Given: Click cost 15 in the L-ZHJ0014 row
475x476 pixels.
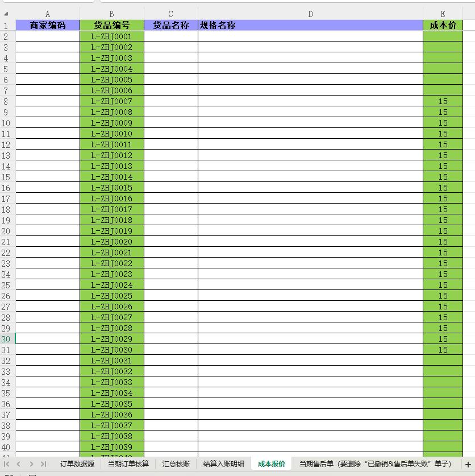Looking at the screenshot, I should (443, 177).
